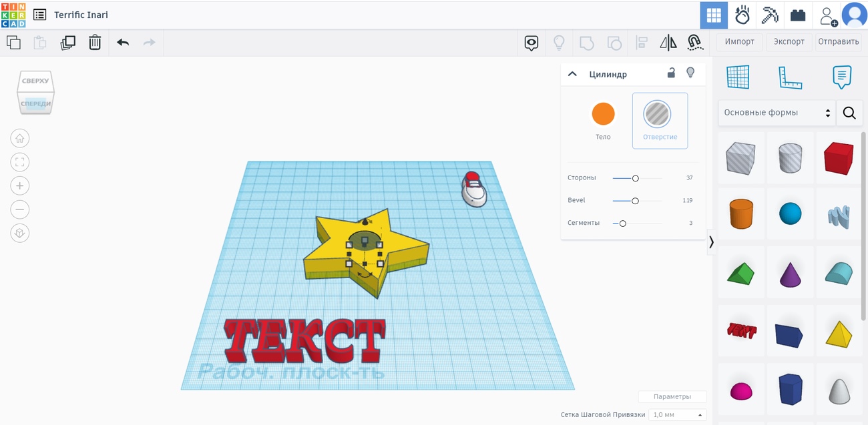Expand the right side panel arrow
868x425 pixels.
pos(711,242)
